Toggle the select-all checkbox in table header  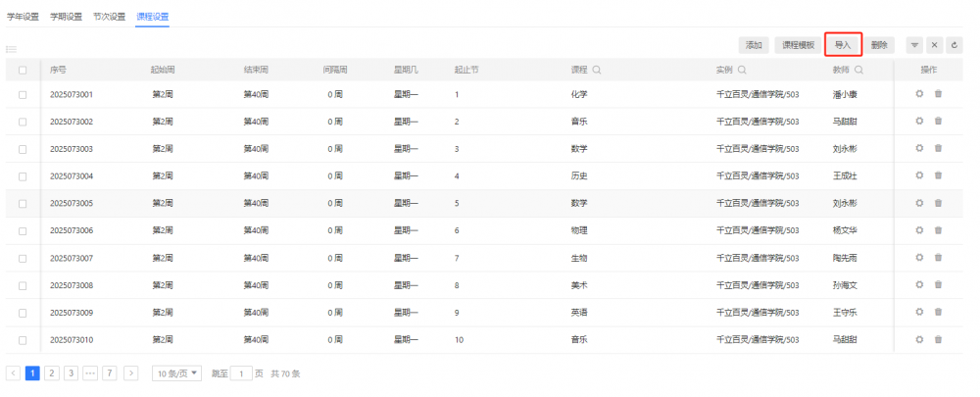pyautogui.click(x=23, y=70)
